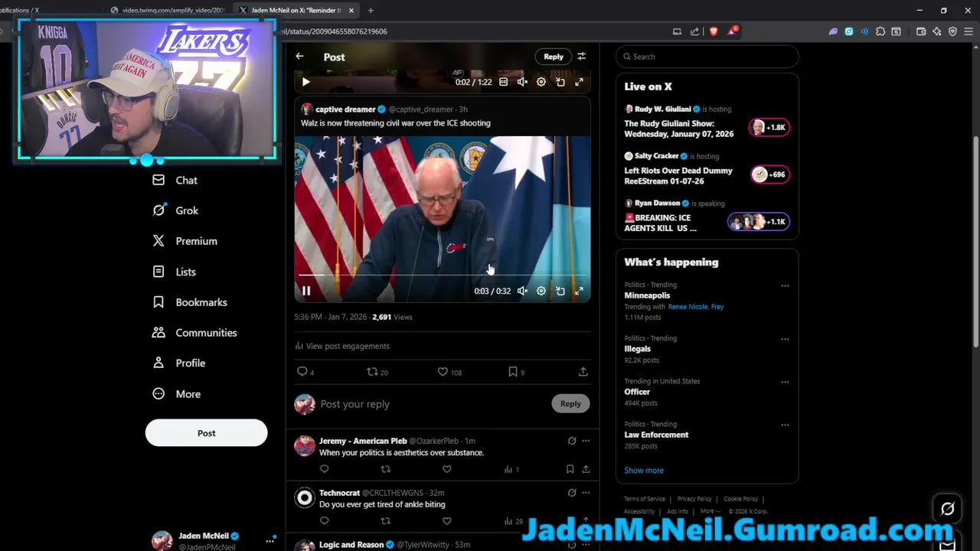Click Reply button next to reply field
The image size is (980, 551).
[x=570, y=404]
